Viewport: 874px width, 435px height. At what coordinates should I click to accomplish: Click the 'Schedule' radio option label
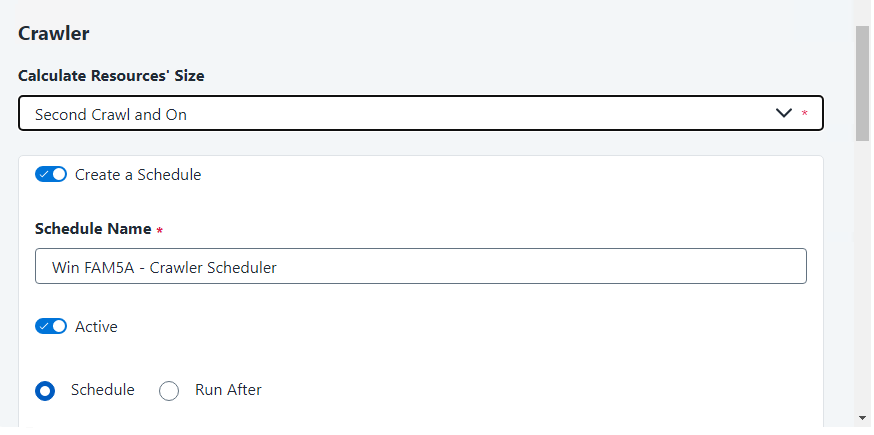point(103,390)
